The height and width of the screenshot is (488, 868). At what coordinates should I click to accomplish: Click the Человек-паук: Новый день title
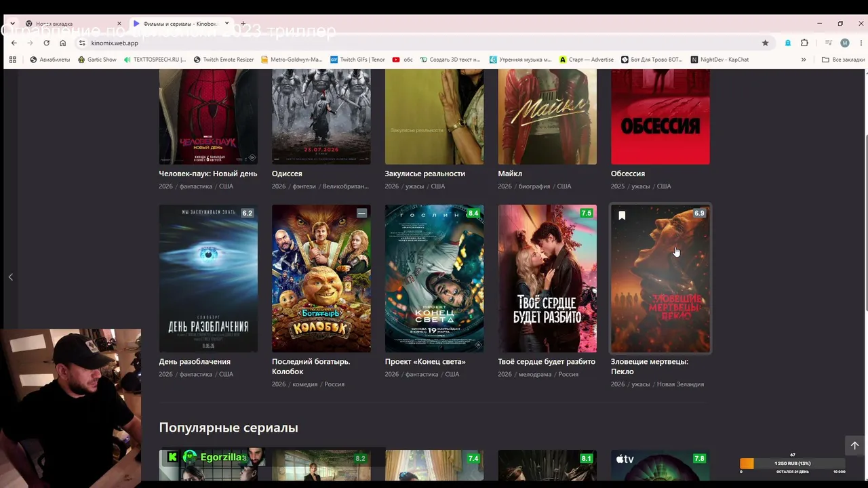click(208, 174)
